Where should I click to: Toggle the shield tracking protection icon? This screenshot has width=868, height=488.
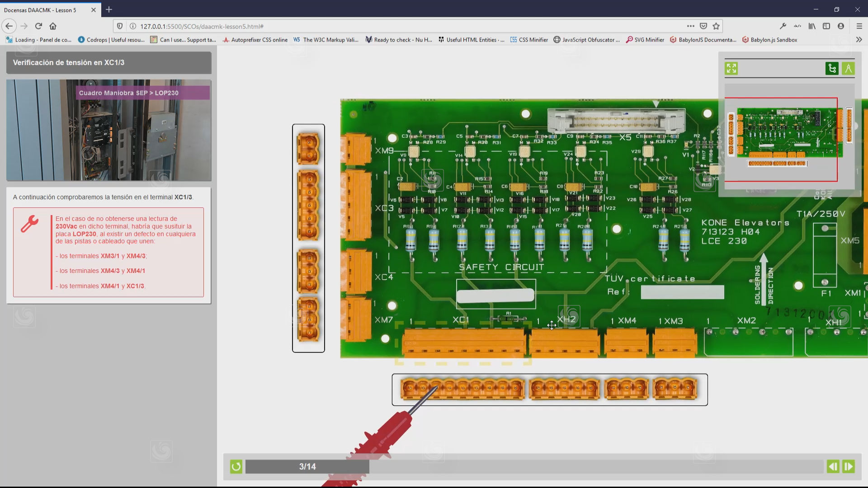(x=119, y=26)
